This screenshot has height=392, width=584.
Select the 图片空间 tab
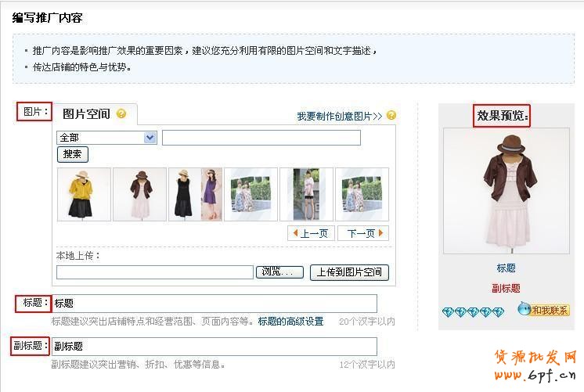(86, 114)
